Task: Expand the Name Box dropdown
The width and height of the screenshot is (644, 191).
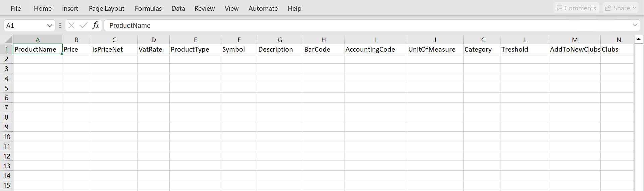Action: click(49, 25)
